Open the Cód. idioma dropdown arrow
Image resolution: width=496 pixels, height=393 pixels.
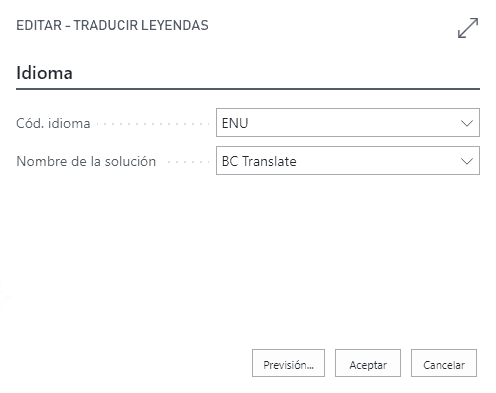click(467, 123)
